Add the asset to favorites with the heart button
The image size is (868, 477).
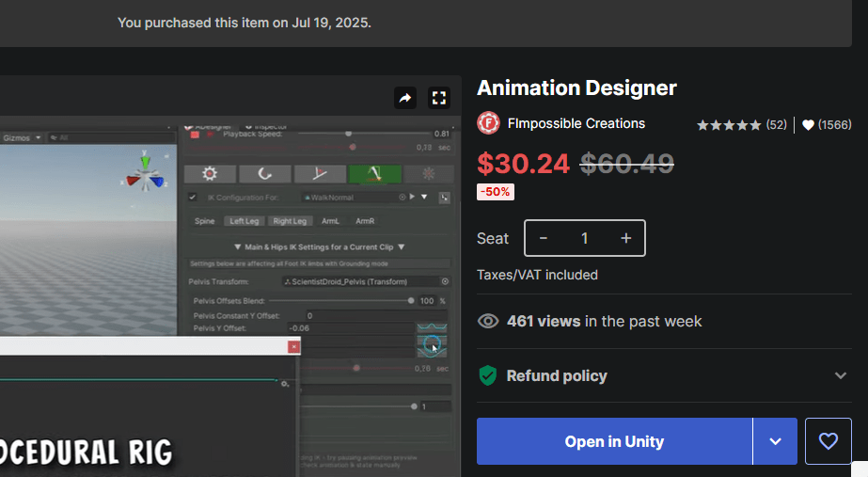[x=828, y=441]
